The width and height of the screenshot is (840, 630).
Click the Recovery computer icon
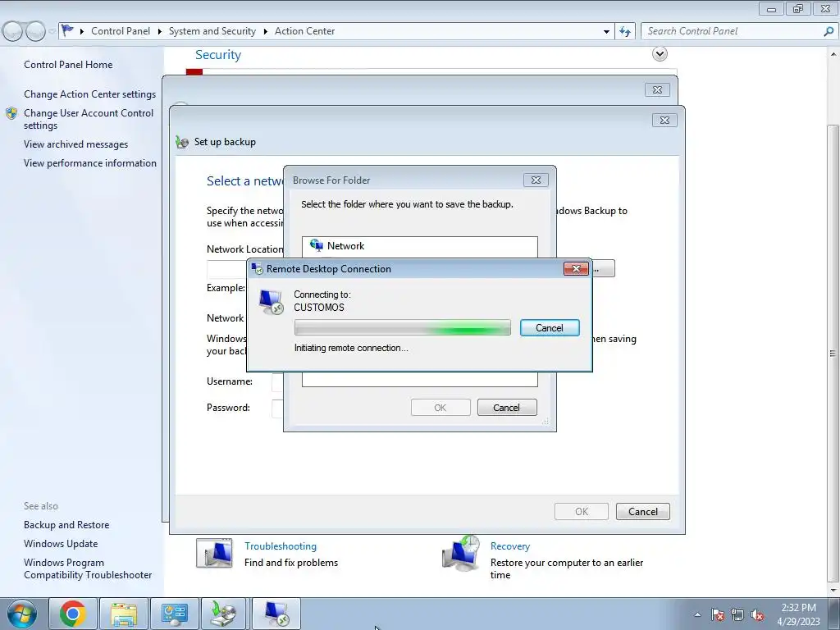click(461, 553)
